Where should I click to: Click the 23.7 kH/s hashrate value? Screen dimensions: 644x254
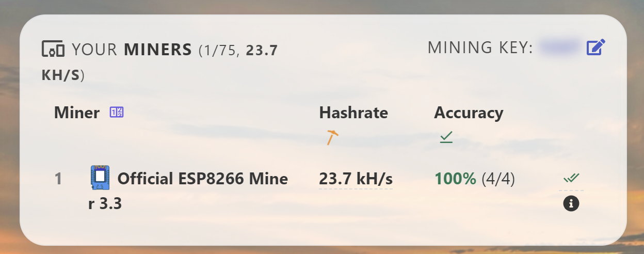click(356, 179)
